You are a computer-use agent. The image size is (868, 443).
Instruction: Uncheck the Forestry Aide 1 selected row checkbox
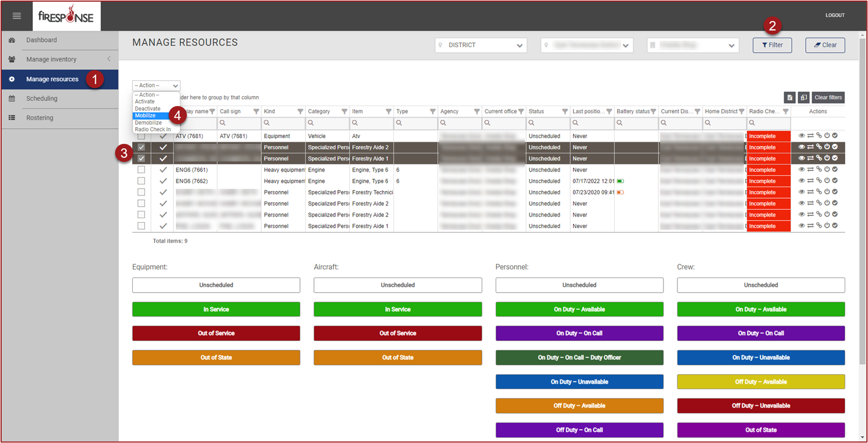point(141,159)
